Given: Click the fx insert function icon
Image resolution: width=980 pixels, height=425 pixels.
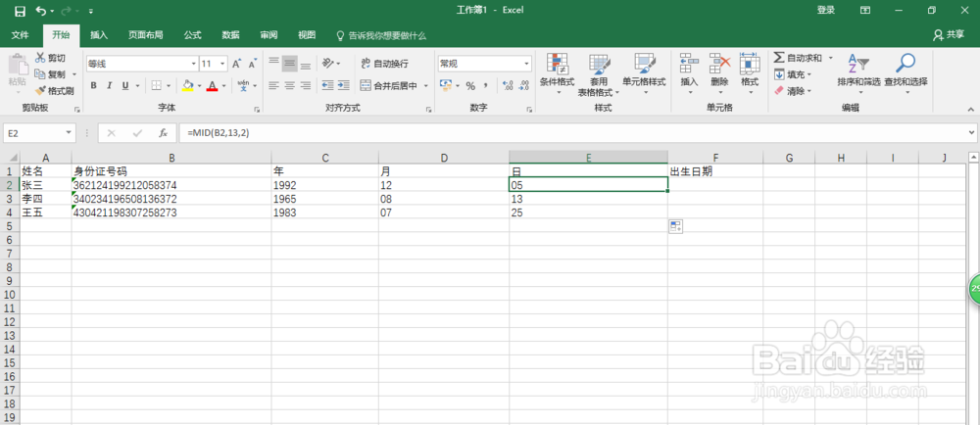Looking at the screenshot, I should click(x=163, y=133).
